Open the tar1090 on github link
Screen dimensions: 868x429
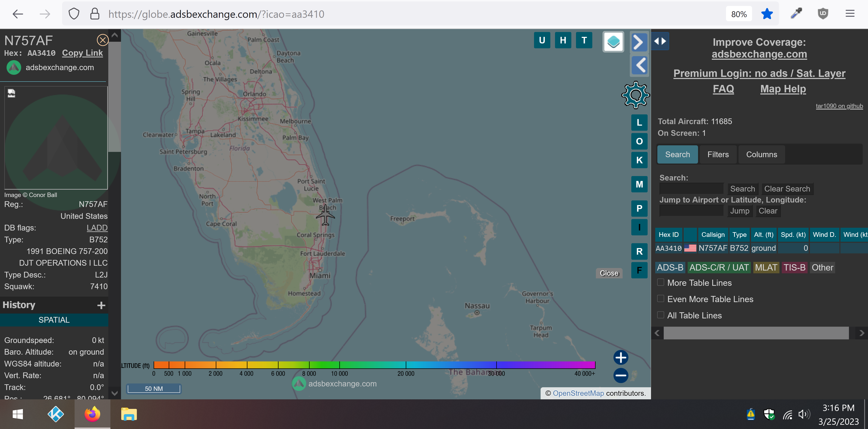tap(839, 106)
